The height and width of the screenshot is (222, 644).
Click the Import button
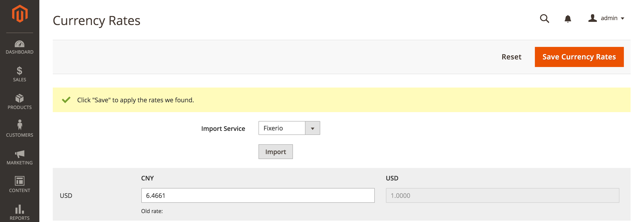[x=275, y=152]
